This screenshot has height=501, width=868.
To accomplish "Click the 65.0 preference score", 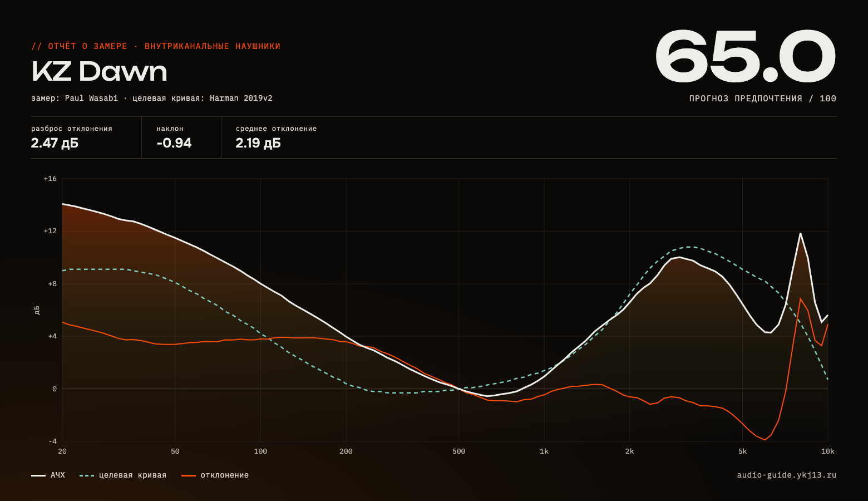I will (746, 57).
